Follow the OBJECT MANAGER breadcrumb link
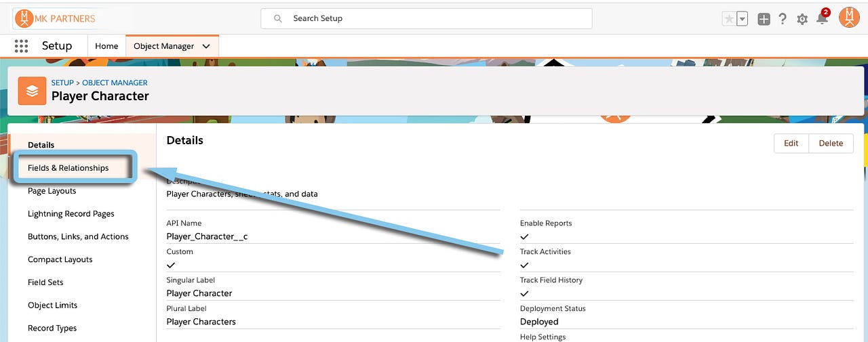 115,83
